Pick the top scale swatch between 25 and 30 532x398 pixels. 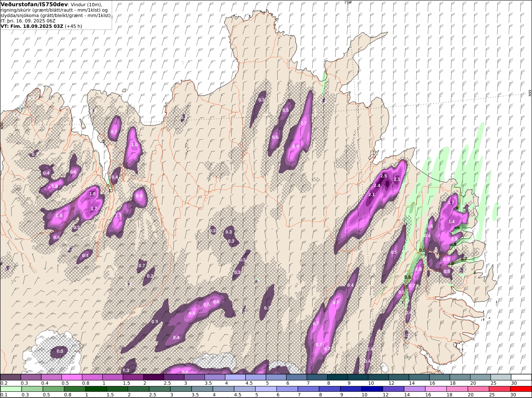(x=501, y=377)
